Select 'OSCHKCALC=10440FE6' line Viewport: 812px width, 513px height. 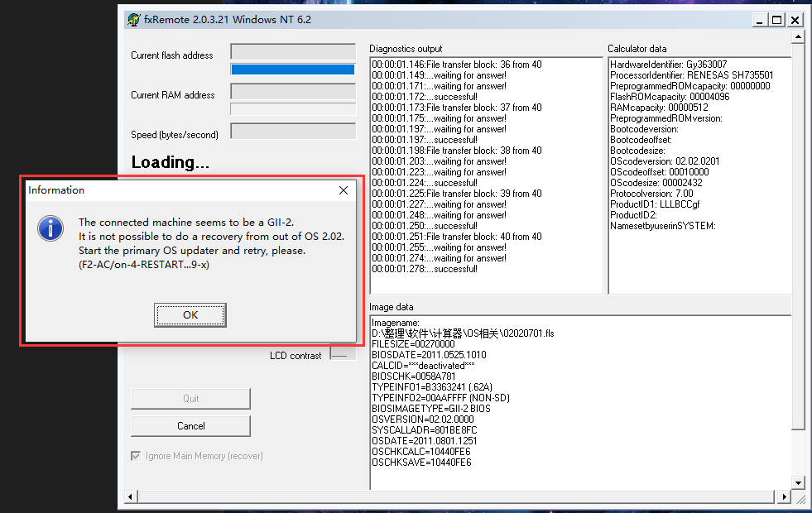coord(421,452)
